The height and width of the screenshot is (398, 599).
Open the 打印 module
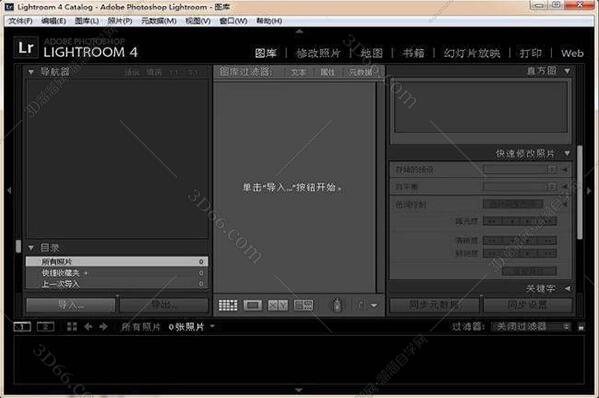(x=531, y=53)
